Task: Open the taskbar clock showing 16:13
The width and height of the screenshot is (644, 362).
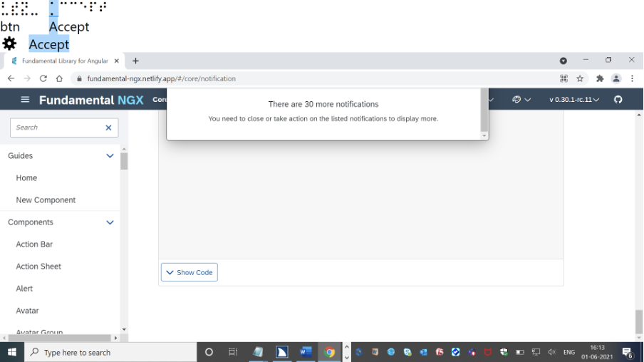Action: [x=597, y=352]
